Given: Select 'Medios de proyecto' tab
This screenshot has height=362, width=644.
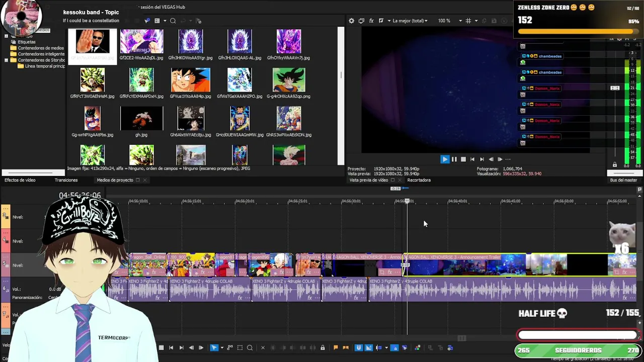Looking at the screenshot, I should pos(115,180).
